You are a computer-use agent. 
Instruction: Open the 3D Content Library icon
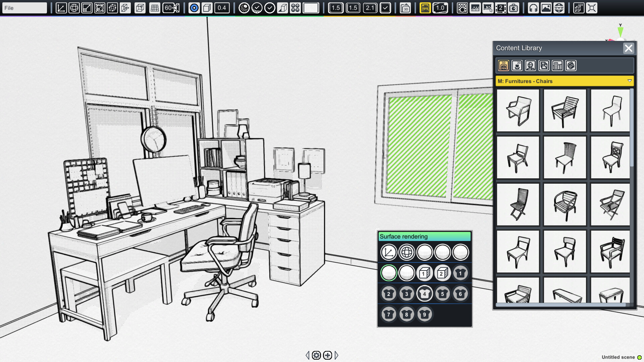click(x=503, y=65)
